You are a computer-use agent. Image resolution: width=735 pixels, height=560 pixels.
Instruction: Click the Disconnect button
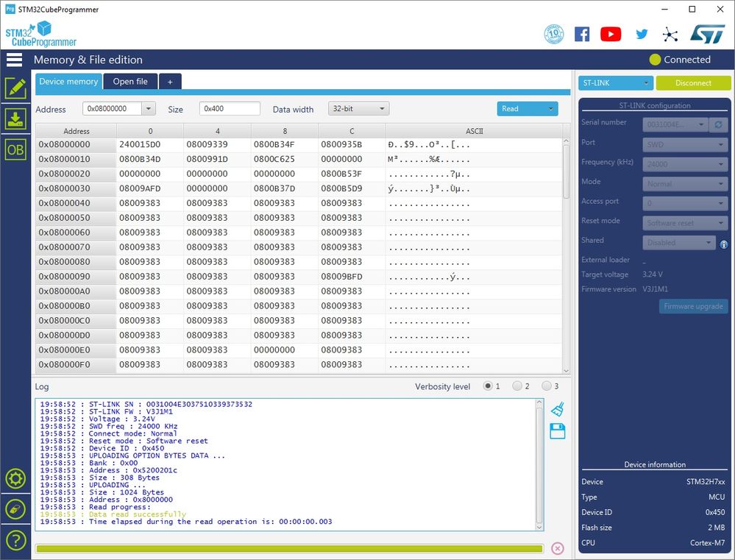693,83
